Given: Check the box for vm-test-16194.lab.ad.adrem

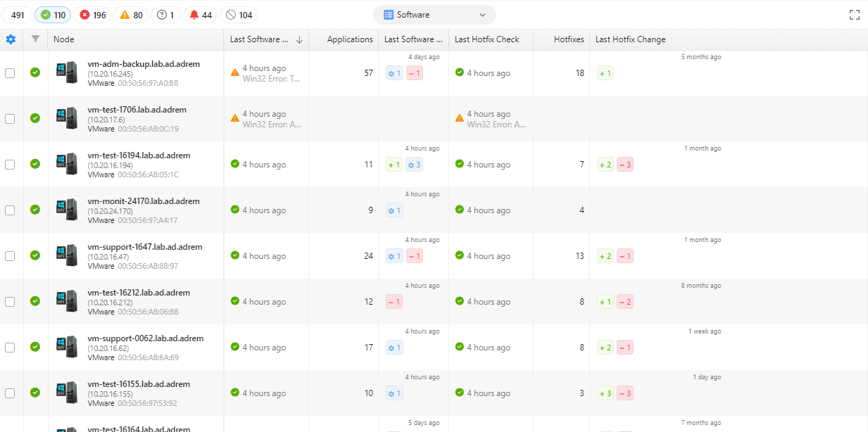Looking at the screenshot, I should coord(10,165).
